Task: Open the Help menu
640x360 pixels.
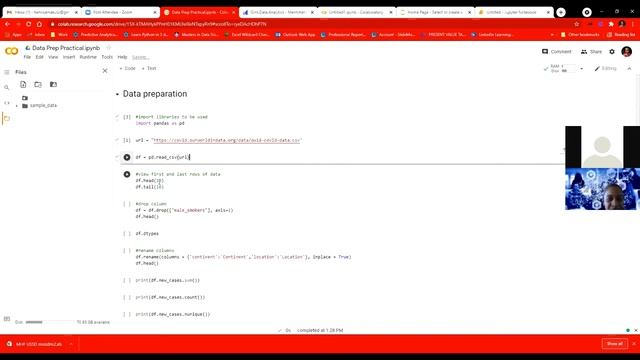Action: pyautogui.click(x=122, y=57)
